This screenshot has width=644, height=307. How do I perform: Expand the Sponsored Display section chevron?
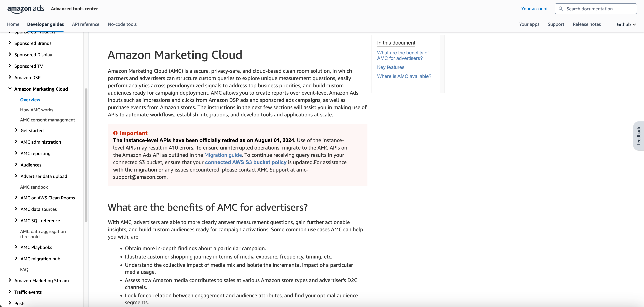(10, 54)
